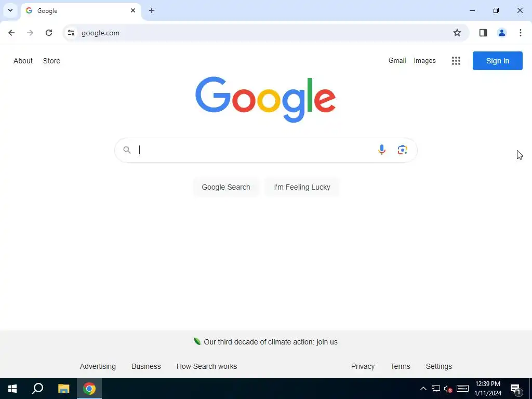Open the Google apps grid
The image size is (532, 399).
456,61
